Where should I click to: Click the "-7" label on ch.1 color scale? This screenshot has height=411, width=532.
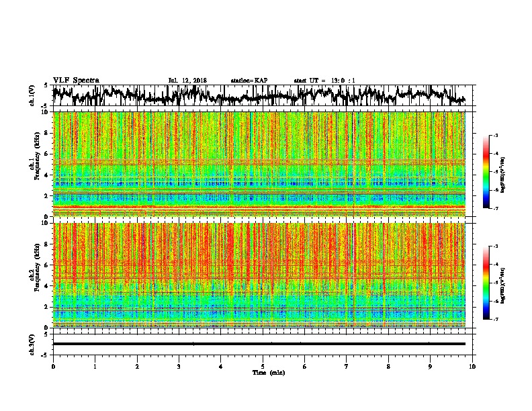495,208
